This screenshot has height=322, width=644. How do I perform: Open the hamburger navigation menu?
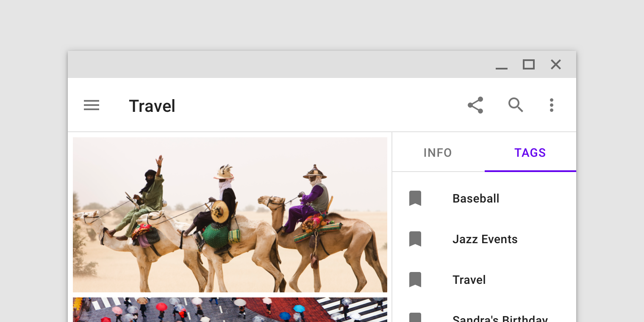coord(92,105)
